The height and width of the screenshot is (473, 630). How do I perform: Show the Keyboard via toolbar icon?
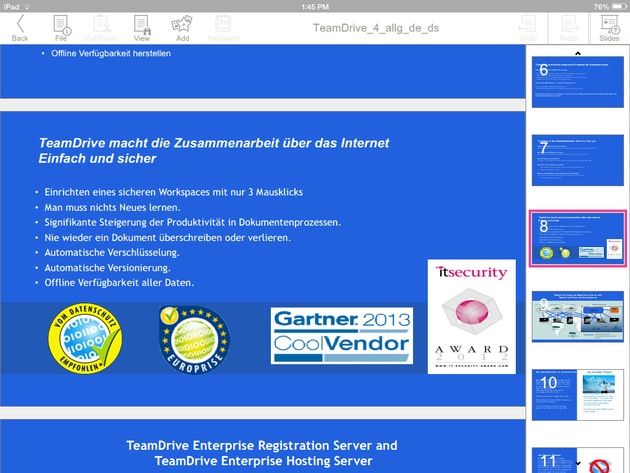(x=222, y=24)
